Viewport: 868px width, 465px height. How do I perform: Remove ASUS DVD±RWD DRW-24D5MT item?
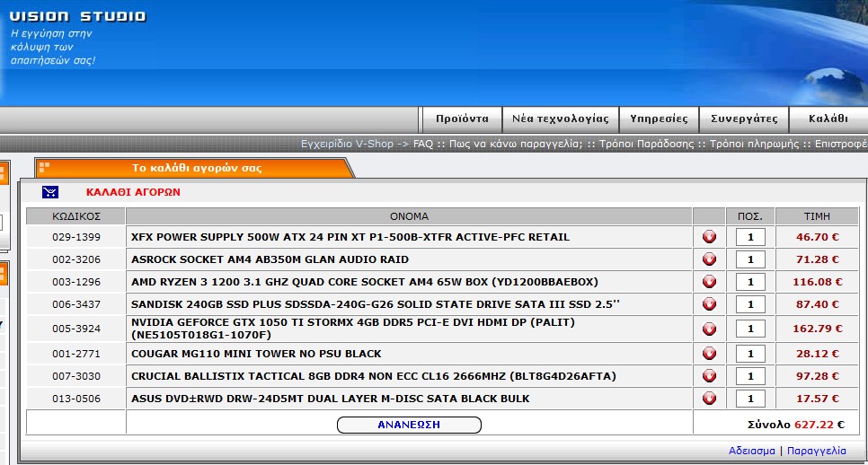(709, 399)
